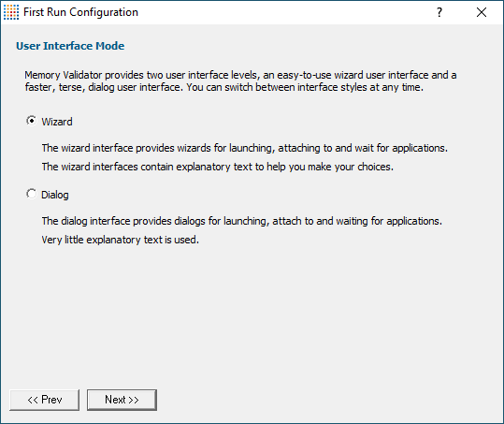Open help with the question mark button

439,12
